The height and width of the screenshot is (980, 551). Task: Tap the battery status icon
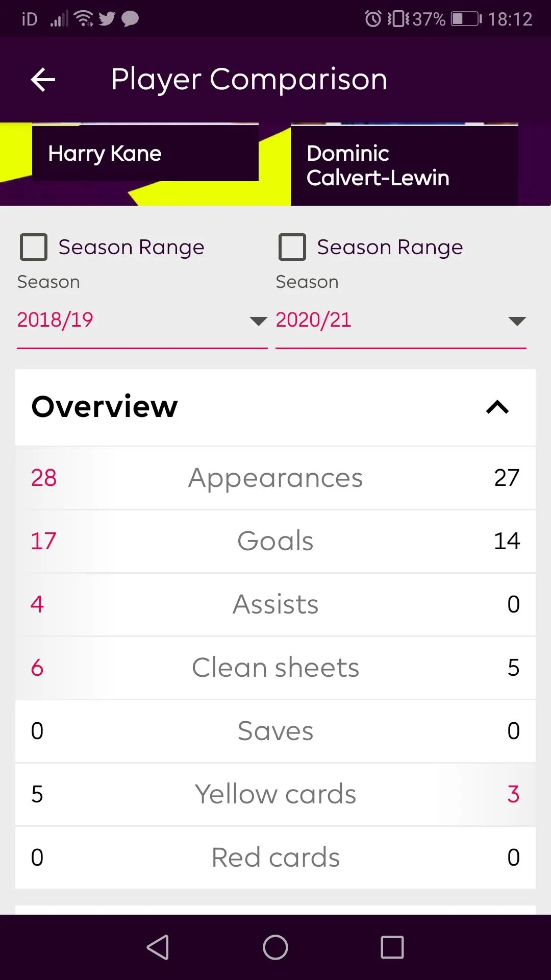tap(466, 19)
